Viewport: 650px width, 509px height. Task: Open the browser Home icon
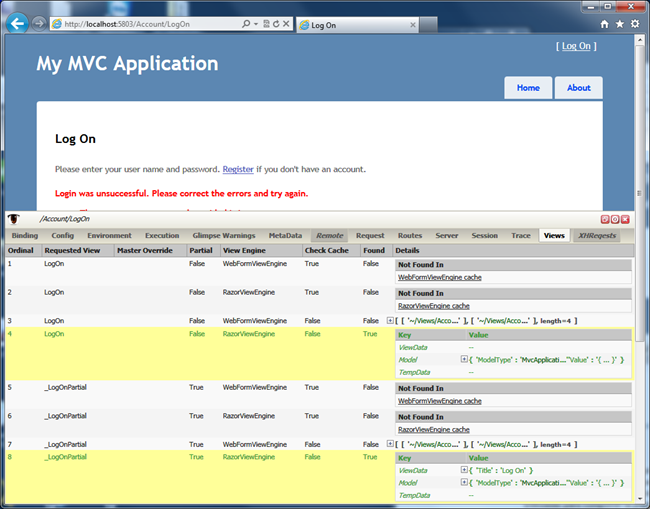(x=604, y=23)
